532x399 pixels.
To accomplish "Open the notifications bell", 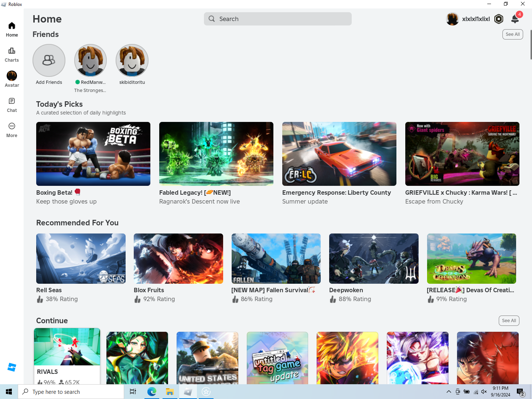I will pyautogui.click(x=515, y=19).
